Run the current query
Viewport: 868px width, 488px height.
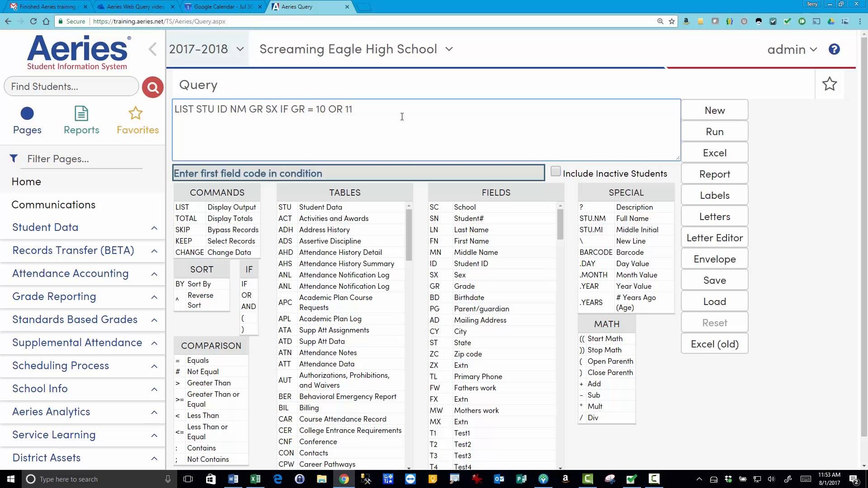714,131
